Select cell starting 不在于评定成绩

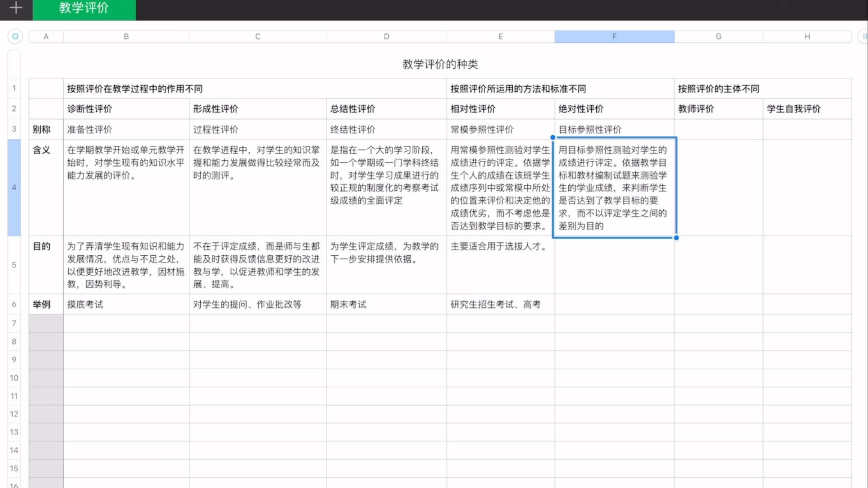coord(258,265)
